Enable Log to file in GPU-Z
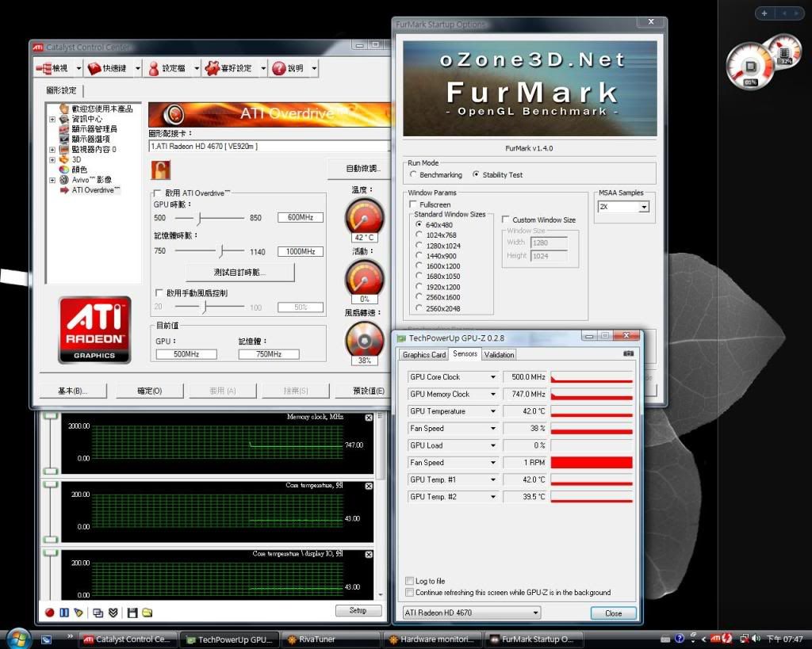This screenshot has width=812, height=649. click(x=409, y=581)
